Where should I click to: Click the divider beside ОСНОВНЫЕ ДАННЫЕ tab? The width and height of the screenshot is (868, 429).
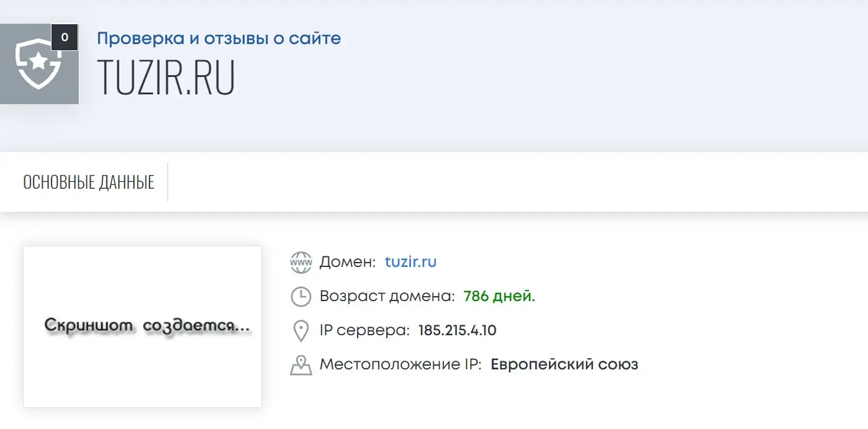(168, 182)
